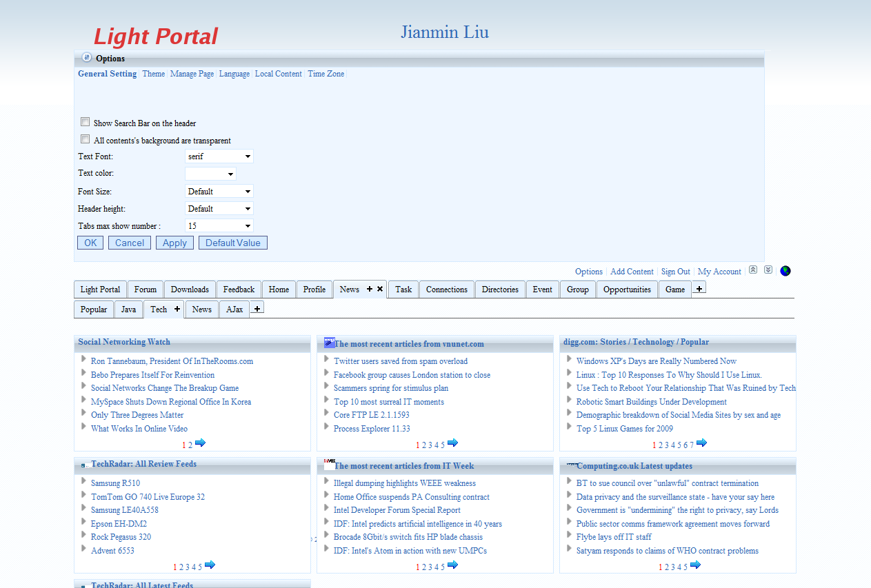Open 'Windows XP's Days are Really Numbered Now'

657,361
